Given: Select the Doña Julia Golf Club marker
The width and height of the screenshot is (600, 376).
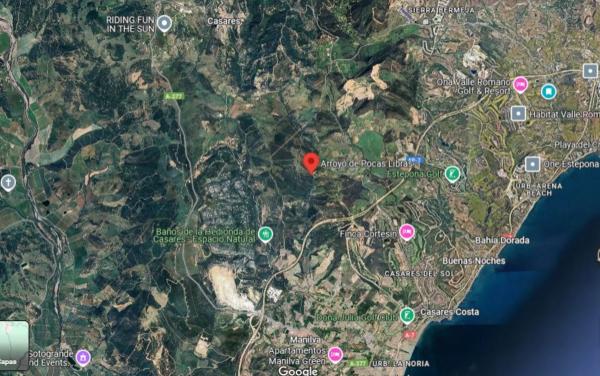Looking at the screenshot, I should (x=407, y=316).
